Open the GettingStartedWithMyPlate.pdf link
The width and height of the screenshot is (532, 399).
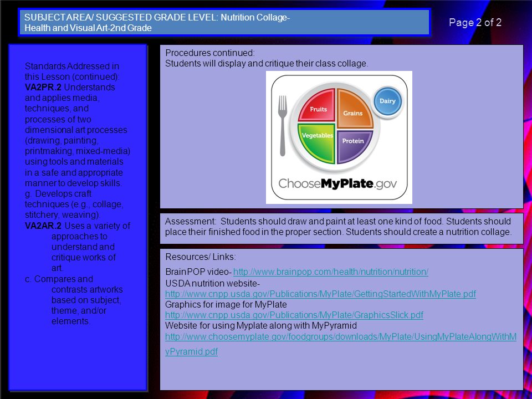click(x=321, y=294)
